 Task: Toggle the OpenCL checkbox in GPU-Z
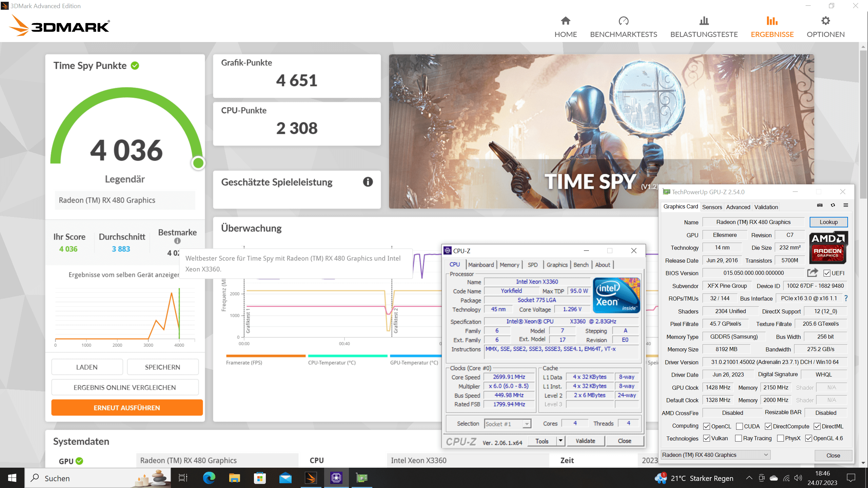coord(707,426)
